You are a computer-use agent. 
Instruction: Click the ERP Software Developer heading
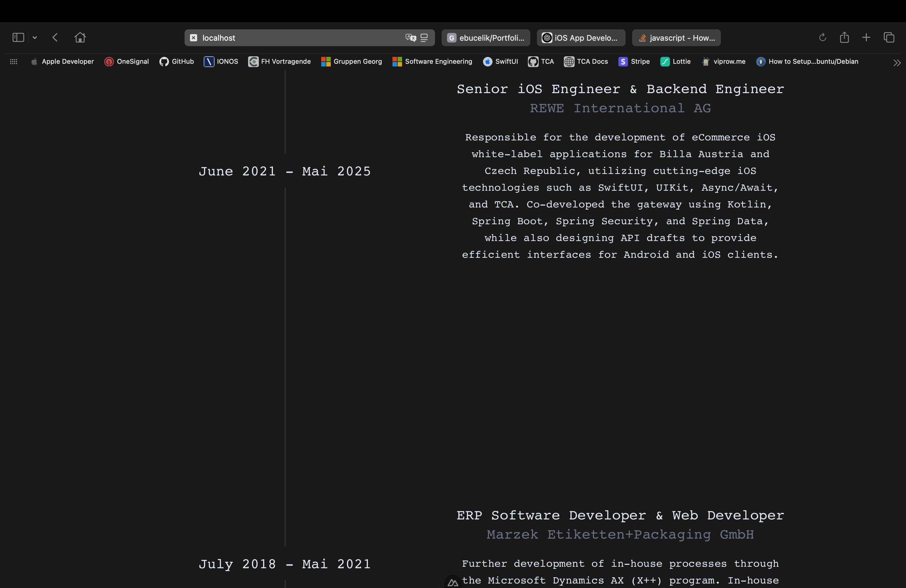tap(620, 515)
